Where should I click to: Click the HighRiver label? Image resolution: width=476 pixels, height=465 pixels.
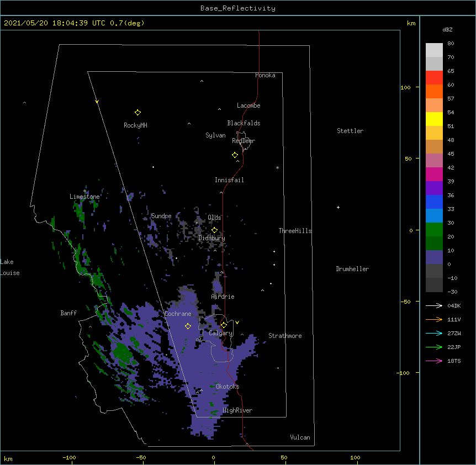pyautogui.click(x=237, y=410)
